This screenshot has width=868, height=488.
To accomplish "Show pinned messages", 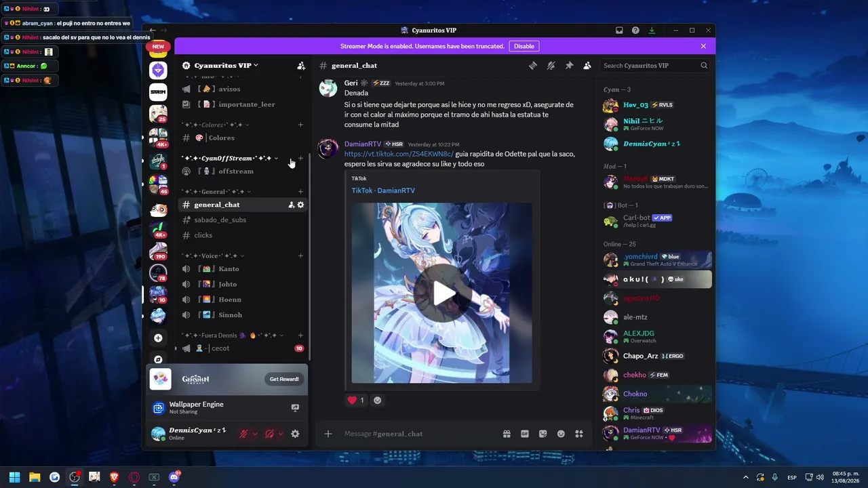I will [569, 66].
